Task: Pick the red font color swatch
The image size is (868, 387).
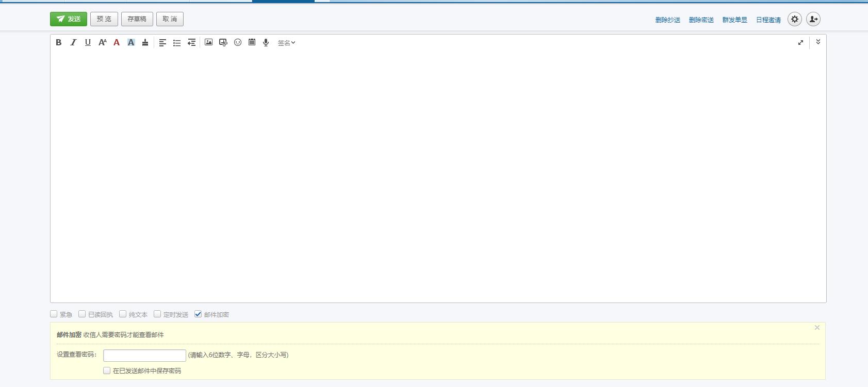Action: tap(117, 43)
